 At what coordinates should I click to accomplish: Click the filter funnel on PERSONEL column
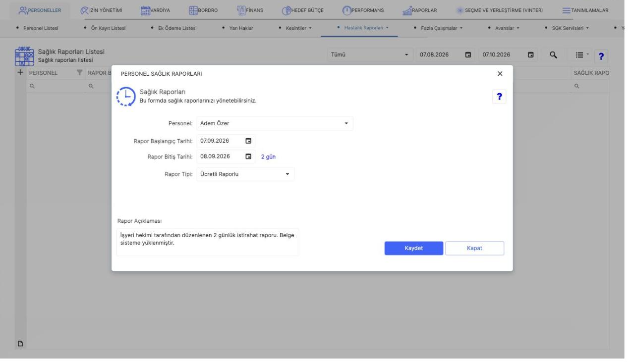[x=79, y=73]
